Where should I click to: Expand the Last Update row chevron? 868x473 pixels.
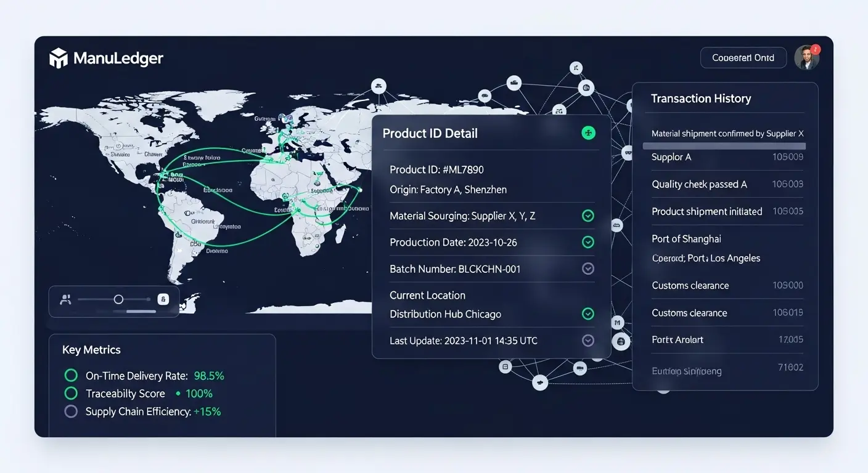588,341
